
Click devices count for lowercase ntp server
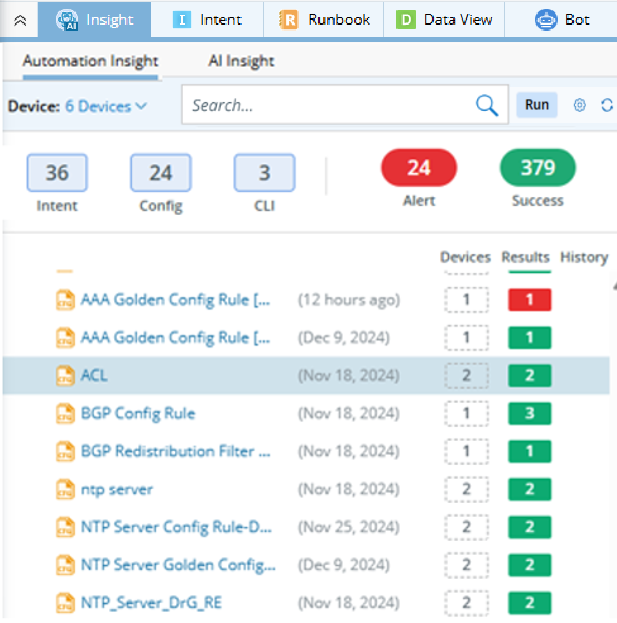466,489
